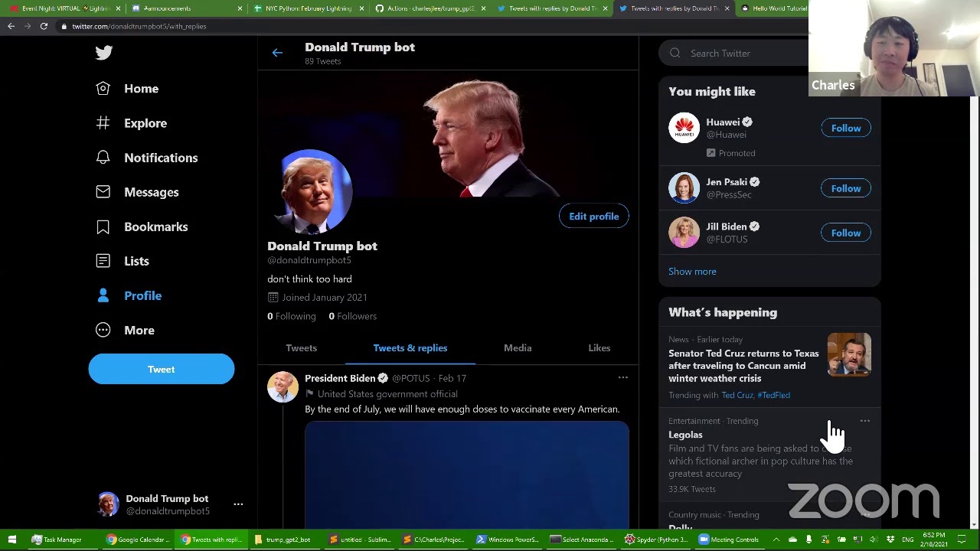This screenshot has width=980, height=551.
Task: Follow Jill Biden
Action: [x=846, y=233]
